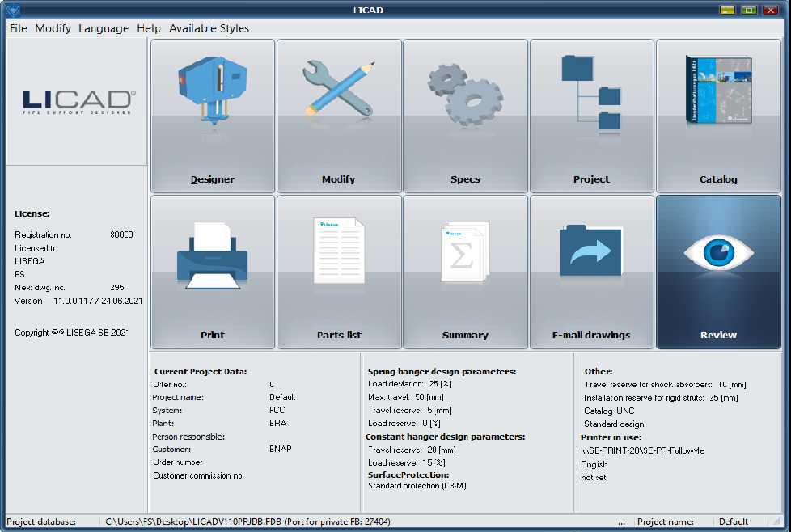The image size is (791, 532).
Task: Open the Modify menu in menu bar
Action: (53, 29)
